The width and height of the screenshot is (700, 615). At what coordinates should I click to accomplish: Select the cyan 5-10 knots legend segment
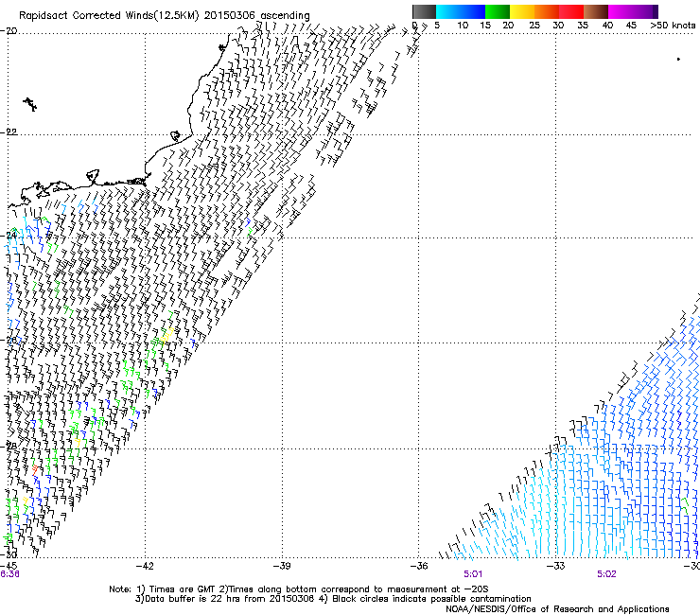(x=448, y=11)
